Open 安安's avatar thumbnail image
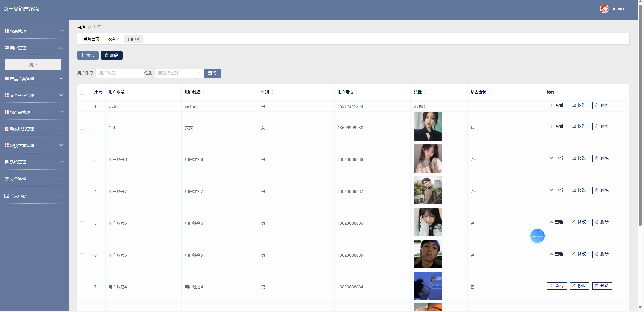 pyautogui.click(x=428, y=126)
